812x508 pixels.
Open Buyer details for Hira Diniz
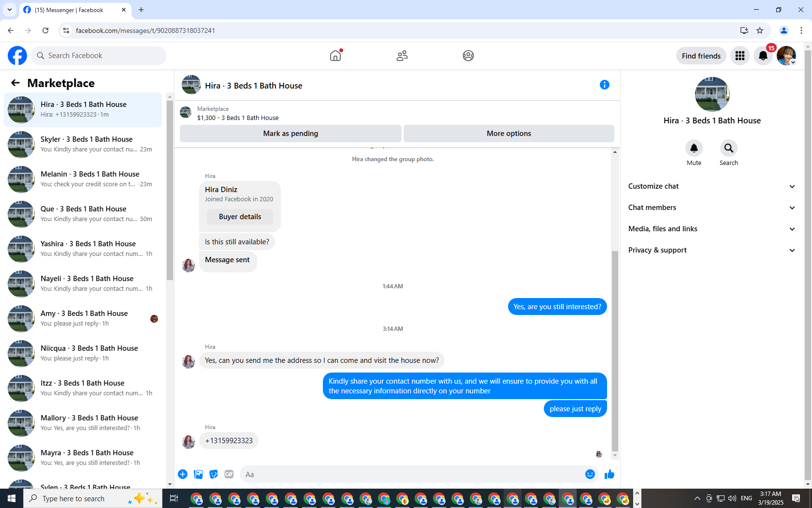click(x=240, y=217)
